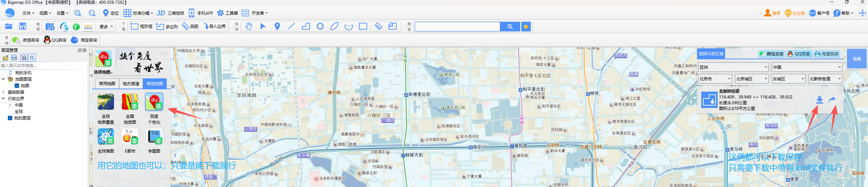Click the search input field in toolbar
The width and height of the screenshot is (868, 187).
coord(457,27)
